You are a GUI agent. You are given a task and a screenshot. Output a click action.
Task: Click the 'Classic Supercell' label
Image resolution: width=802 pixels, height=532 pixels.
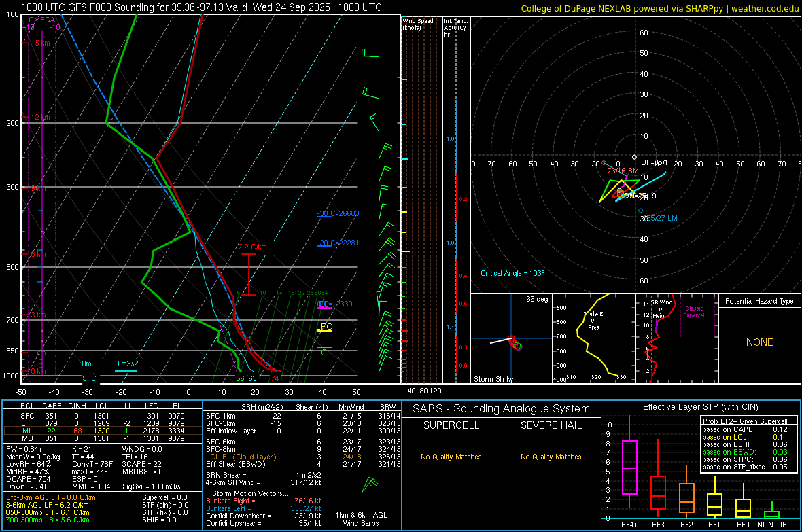point(694,312)
